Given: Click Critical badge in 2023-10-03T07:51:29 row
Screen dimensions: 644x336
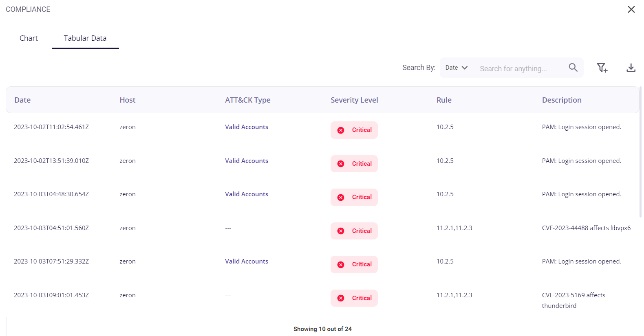Looking at the screenshot, I should [x=354, y=264].
